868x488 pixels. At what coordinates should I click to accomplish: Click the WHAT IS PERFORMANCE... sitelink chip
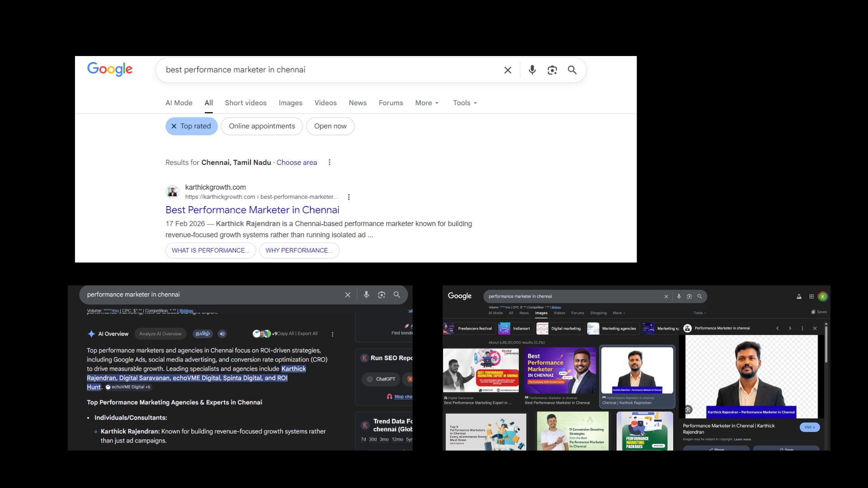point(211,250)
